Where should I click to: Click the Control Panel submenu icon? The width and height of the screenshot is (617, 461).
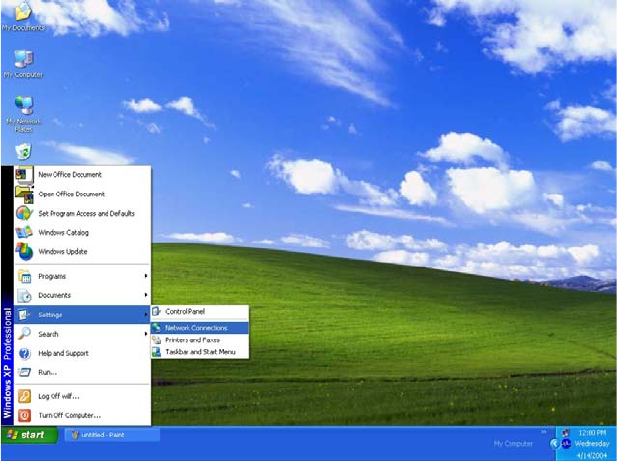157,312
